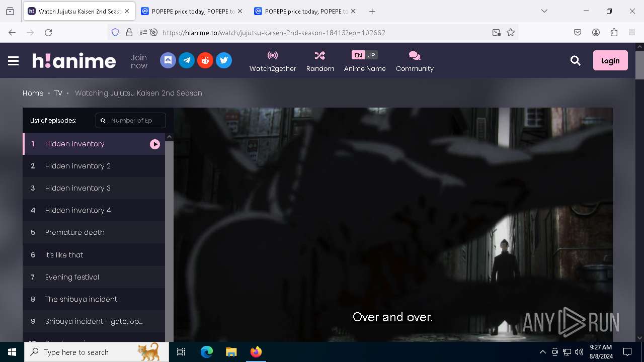644x362 pixels.
Task: Switch to first POPEPE price tab
Action: point(192,11)
